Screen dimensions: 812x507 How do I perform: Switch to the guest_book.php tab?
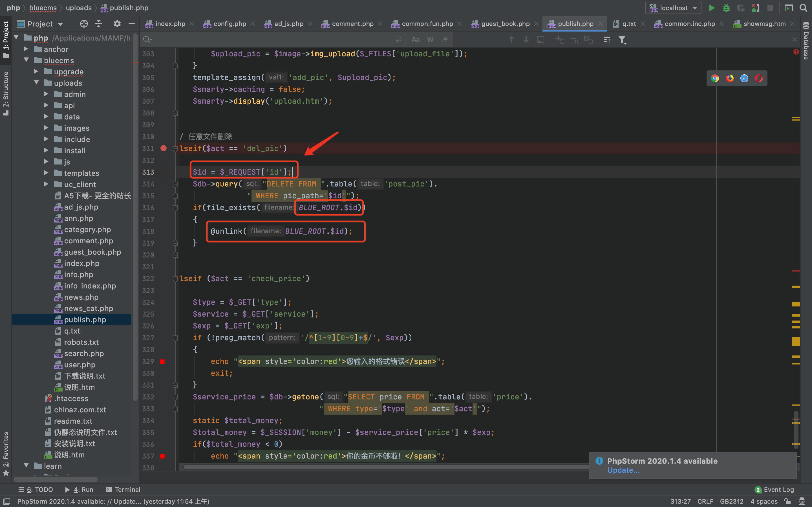coord(505,24)
